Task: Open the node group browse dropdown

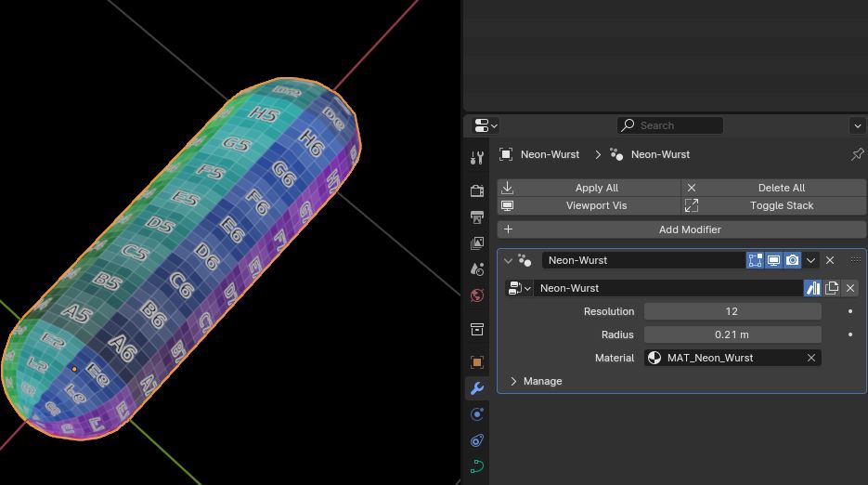Action: click(518, 288)
